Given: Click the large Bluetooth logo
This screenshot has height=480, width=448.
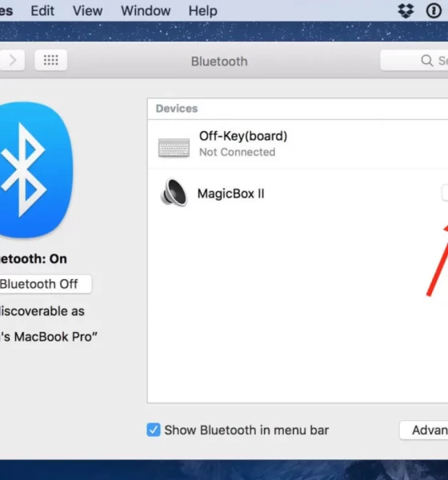Looking at the screenshot, I should click(36, 170).
